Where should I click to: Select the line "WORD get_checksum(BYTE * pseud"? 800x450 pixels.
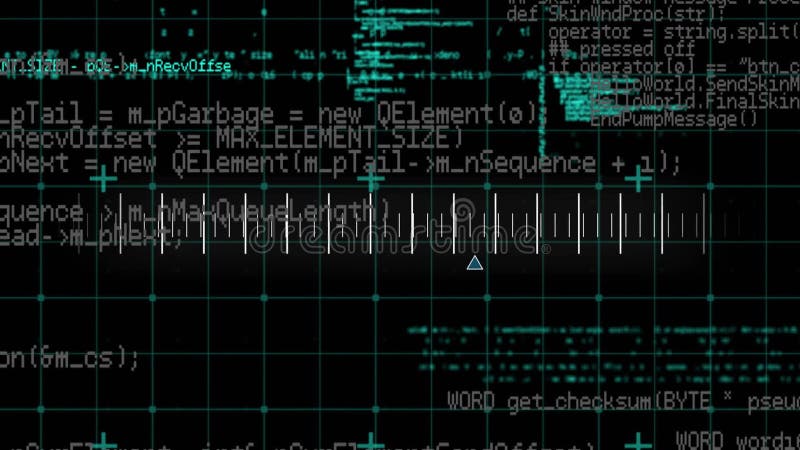point(623,402)
